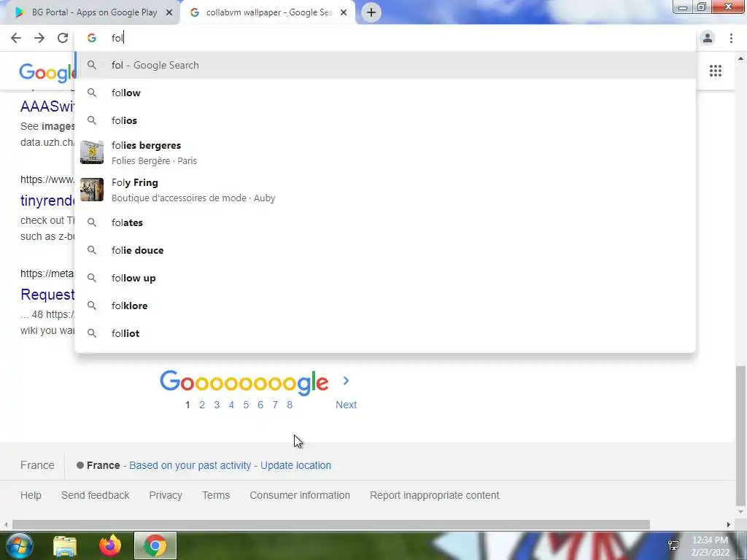Open the Google apps grid icon
747x560 pixels.
pos(716,71)
